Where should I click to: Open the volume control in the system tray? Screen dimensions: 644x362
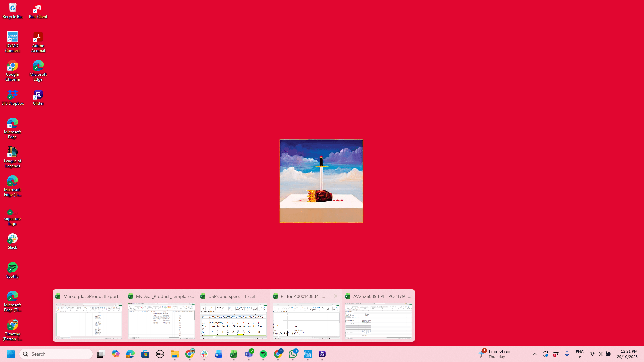600,354
